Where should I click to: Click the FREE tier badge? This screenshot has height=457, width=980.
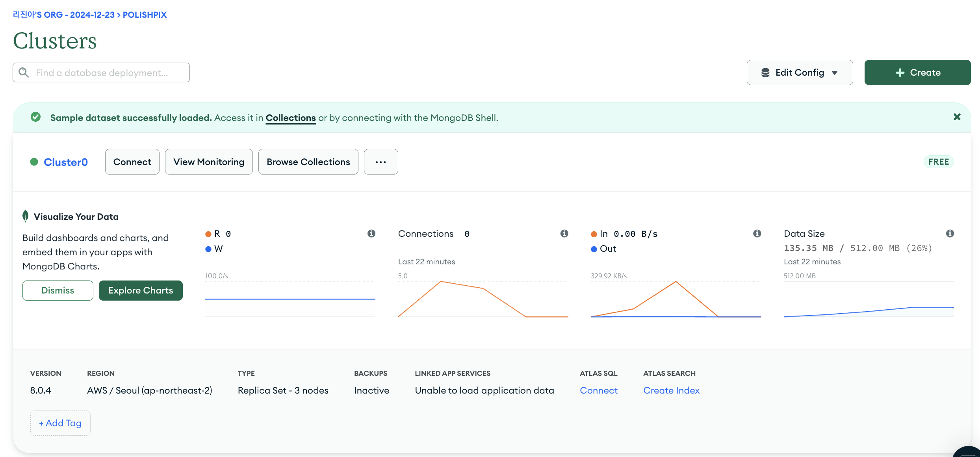point(939,162)
